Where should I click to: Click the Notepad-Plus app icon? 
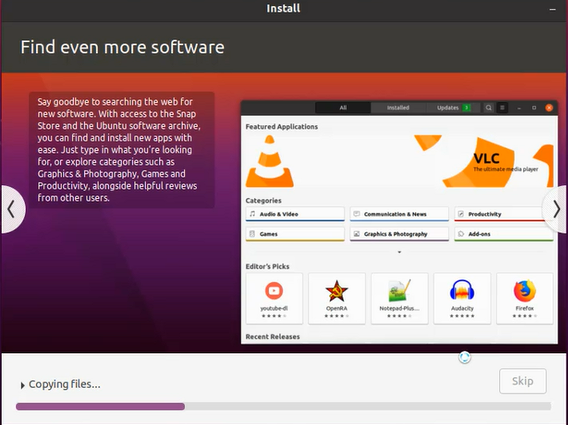pos(399,291)
